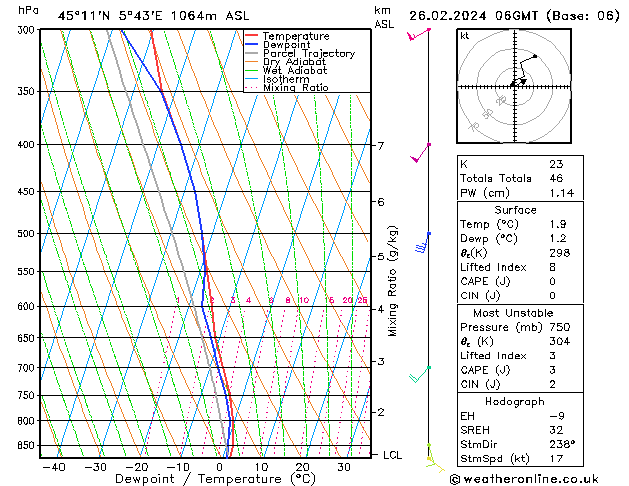The height and width of the screenshot is (486, 629).
Task: Click the cyan wind barb near 700 hPa
Action: click(420, 373)
